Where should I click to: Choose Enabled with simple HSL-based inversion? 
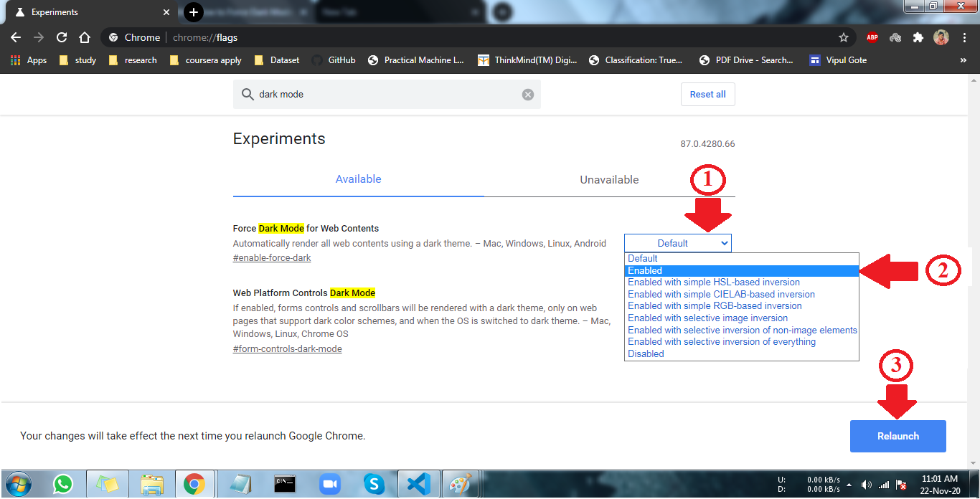click(x=742, y=282)
